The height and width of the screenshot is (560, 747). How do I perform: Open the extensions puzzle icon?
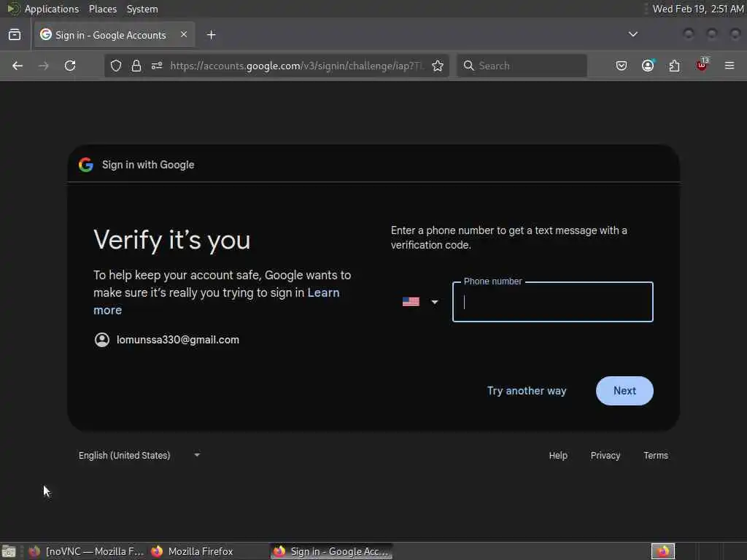(x=675, y=66)
